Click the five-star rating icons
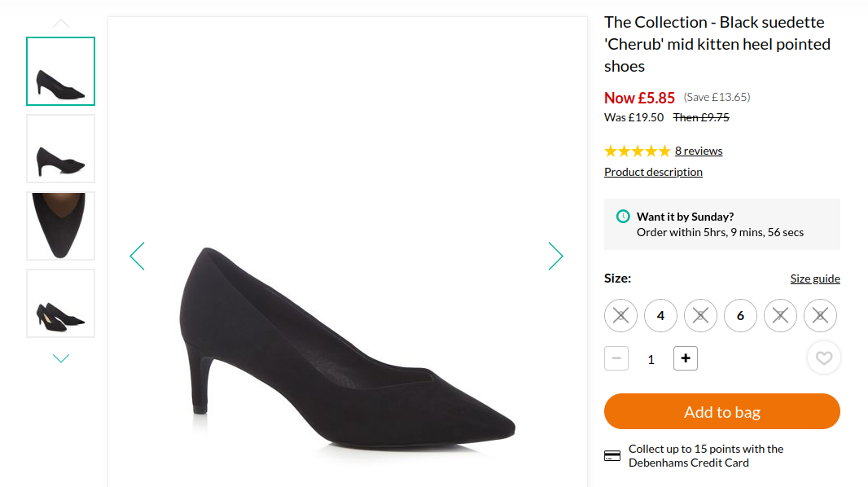The height and width of the screenshot is (487, 868). [637, 151]
